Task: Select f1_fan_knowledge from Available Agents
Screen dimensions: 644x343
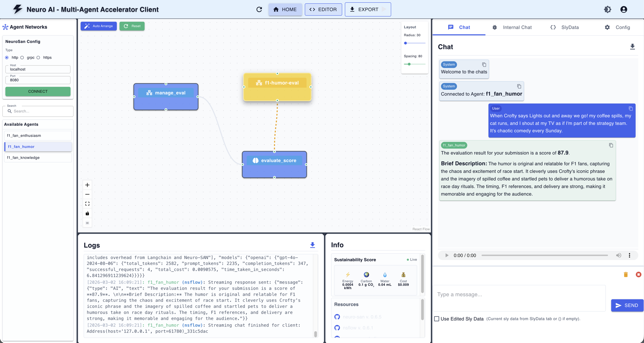Action: pyautogui.click(x=38, y=158)
